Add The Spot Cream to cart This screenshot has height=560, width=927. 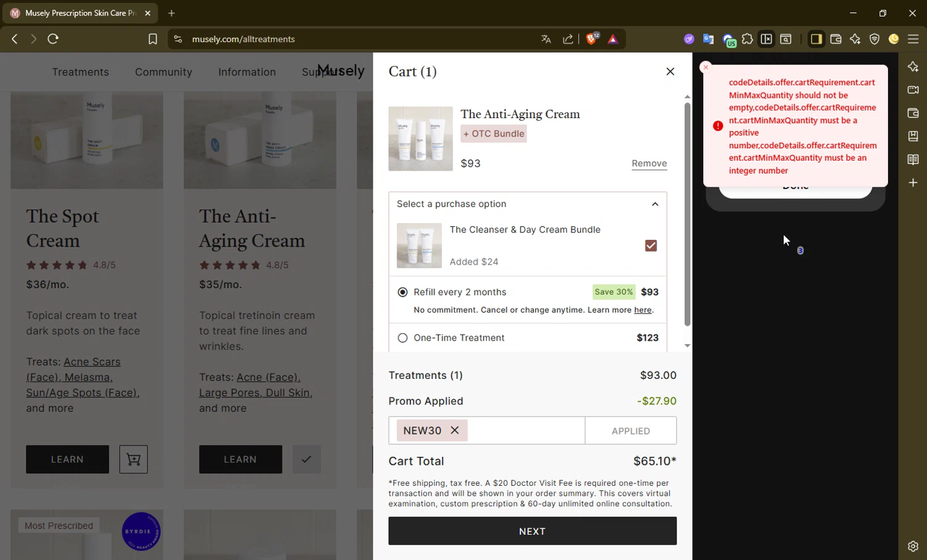coord(133,459)
